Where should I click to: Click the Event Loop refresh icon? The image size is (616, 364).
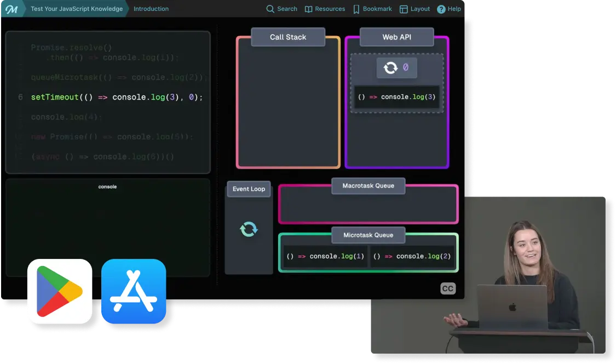point(249,229)
